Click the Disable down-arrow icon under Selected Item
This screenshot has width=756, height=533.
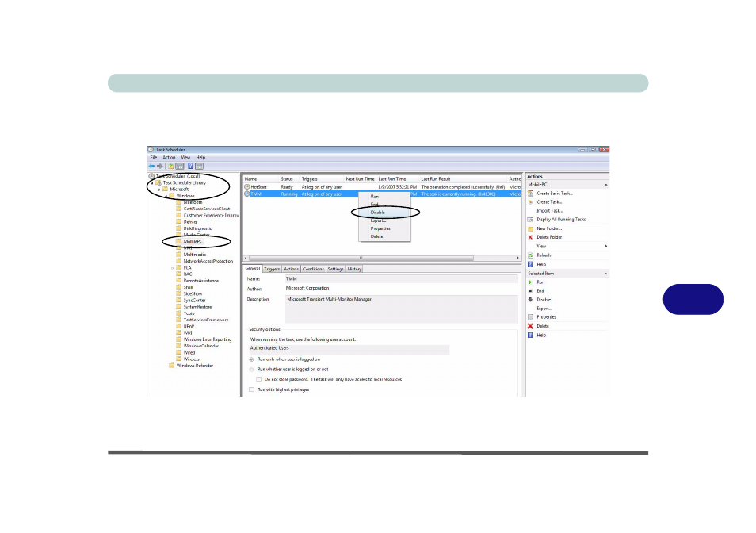530,300
